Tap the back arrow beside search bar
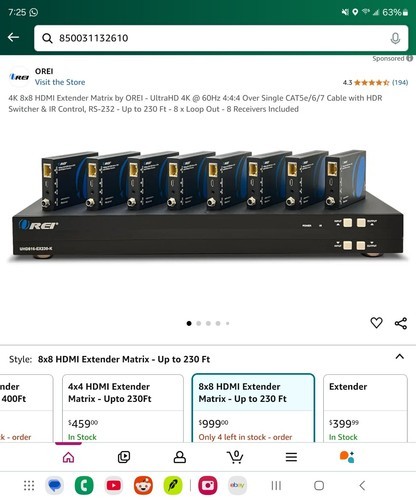This screenshot has height=500, width=416. tap(13, 37)
